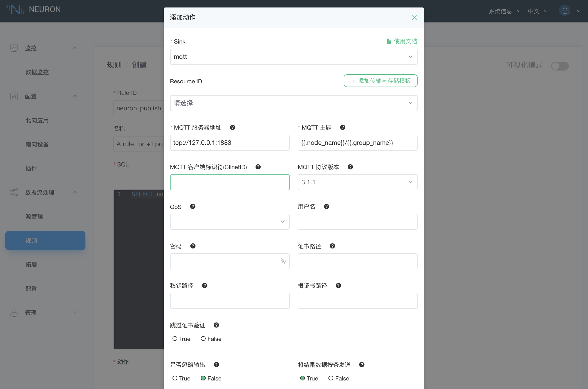The width and height of the screenshot is (588, 389).
Task: Click the help icon next to MQTT 服务器地址
Action: tap(233, 127)
